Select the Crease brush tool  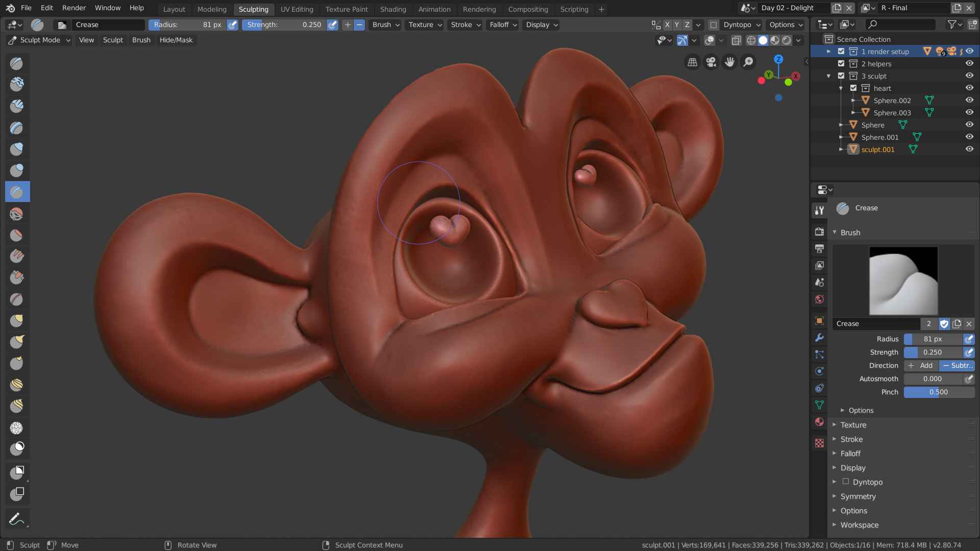[17, 192]
